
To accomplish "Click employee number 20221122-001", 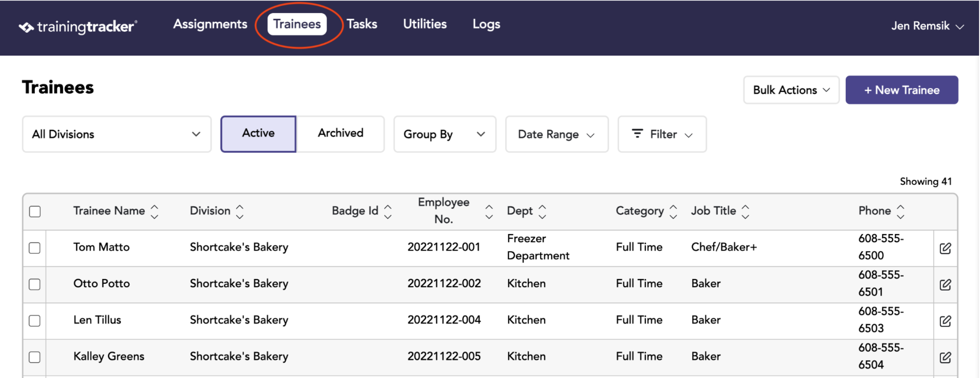I will [444, 247].
